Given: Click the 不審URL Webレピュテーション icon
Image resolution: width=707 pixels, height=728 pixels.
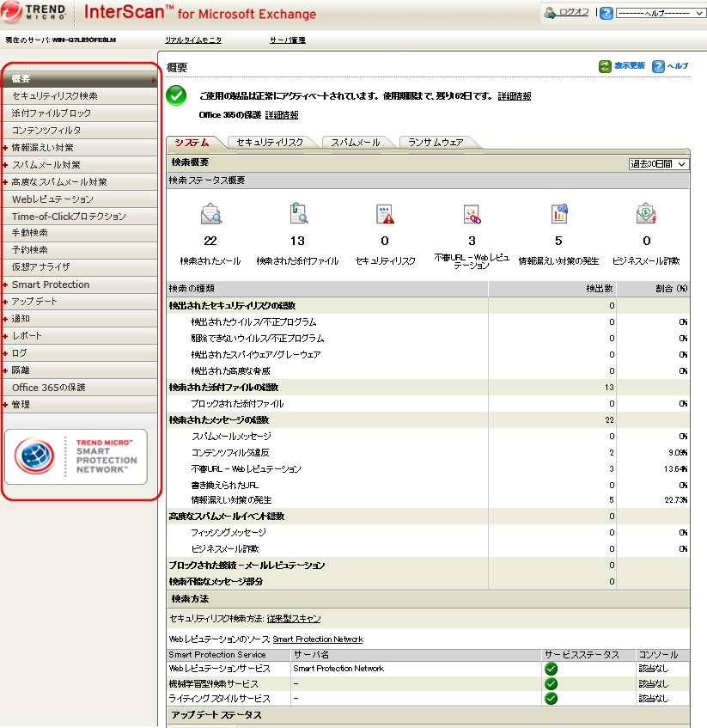Looking at the screenshot, I should 472,214.
